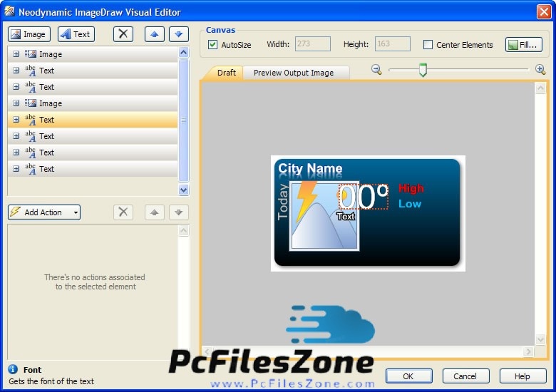Open the Add Action dropdown
The image size is (556, 392).
tap(44, 212)
